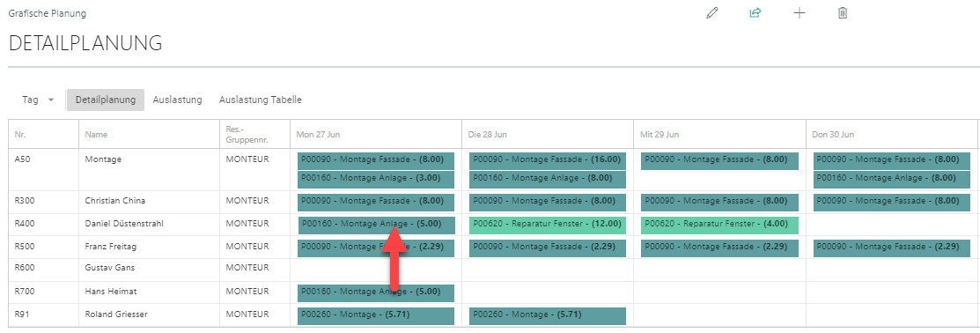Select resource number R91

click(x=21, y=314)
